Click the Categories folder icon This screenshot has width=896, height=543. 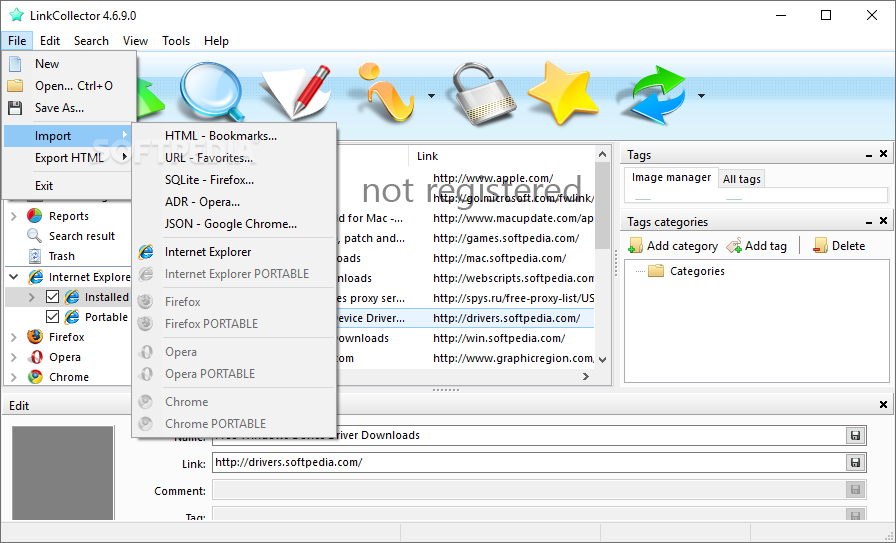pos(656,270)
